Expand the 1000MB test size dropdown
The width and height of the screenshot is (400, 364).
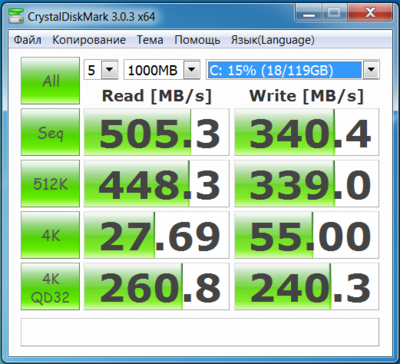[x=162, y=70]
